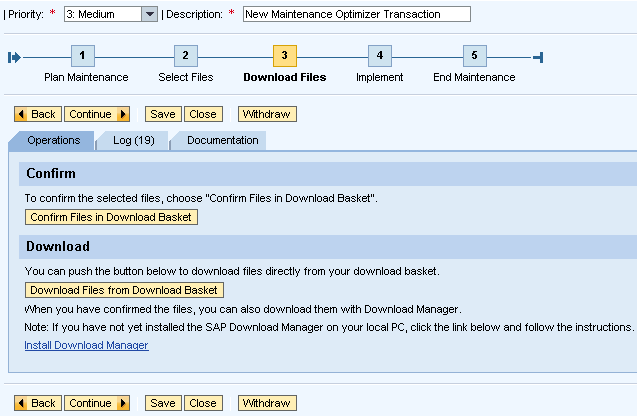The height and width of the screenshot is (416, 637).
Task: Click the roadmap end marker icon
Action: click(538, 57)
